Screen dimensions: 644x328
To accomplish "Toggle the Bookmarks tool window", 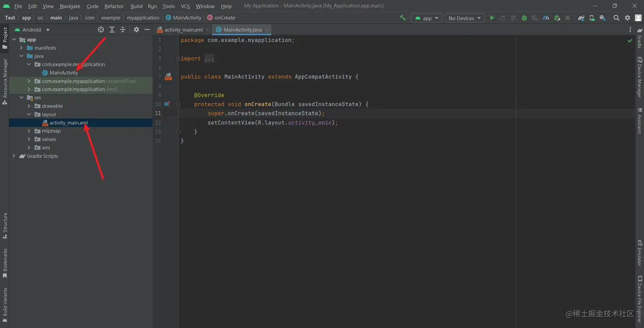I will 5,263.
